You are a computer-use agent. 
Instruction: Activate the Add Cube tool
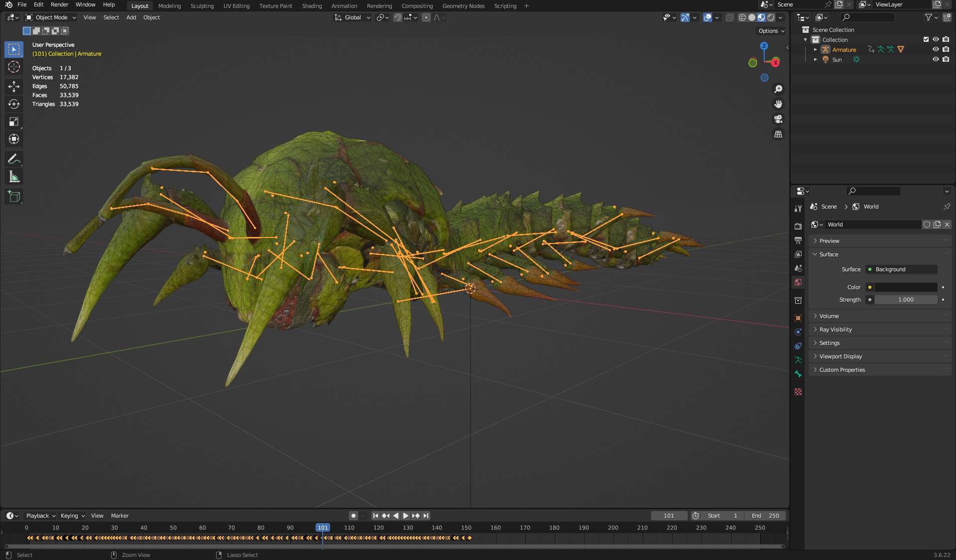click(14, 197)
